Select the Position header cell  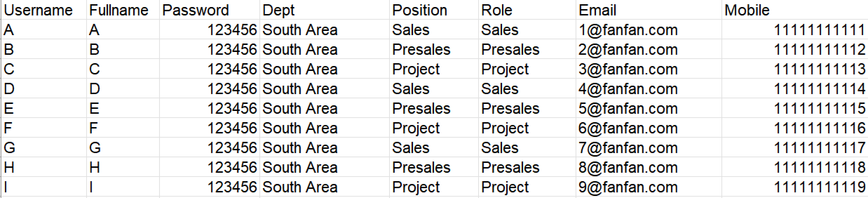419,10
